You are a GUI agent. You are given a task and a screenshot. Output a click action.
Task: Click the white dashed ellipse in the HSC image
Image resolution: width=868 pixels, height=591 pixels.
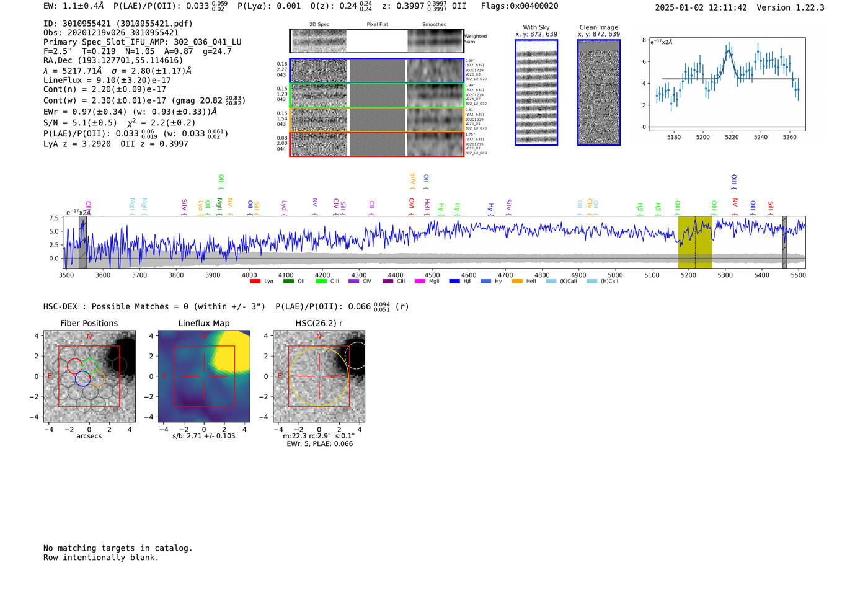(356, 355)
